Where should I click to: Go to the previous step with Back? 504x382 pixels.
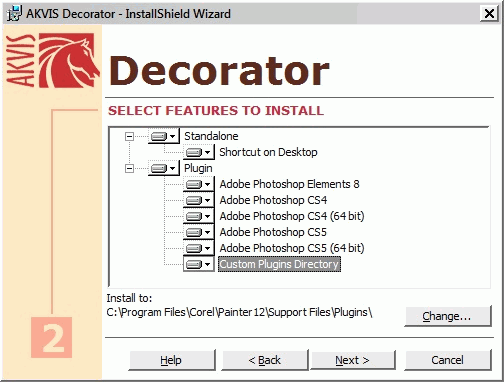click(x=265, y=360)
